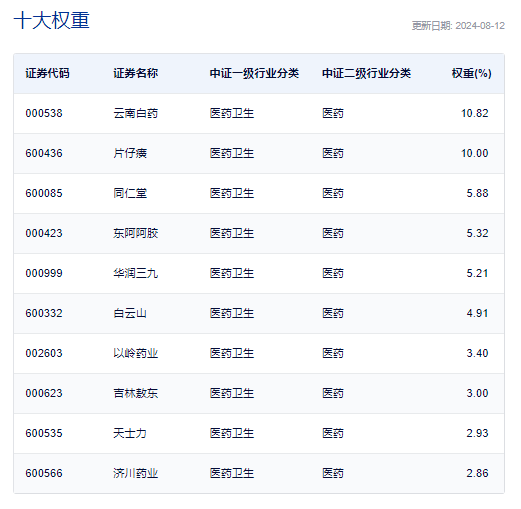Click the 证券代码 column header
Image resolution: width=521 pixels, height=509 pixels.
click(x=47, y=73)
